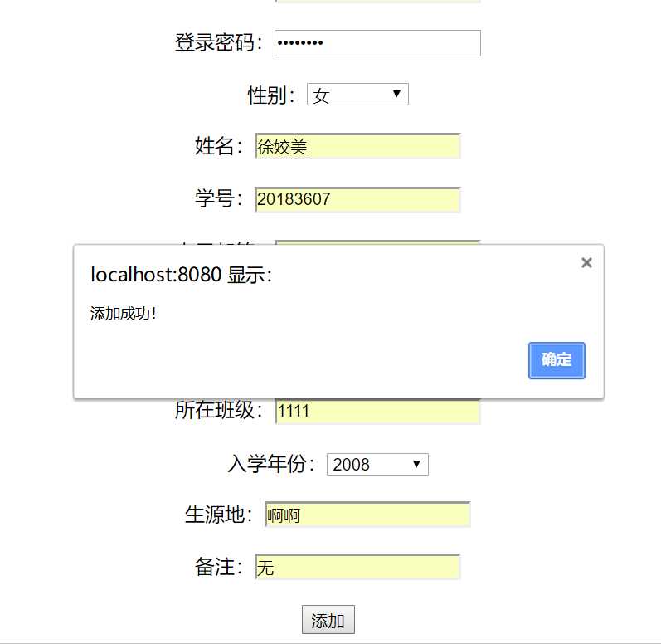This screenshot has height=644, width=661.
Task: Focus the 登录密码 password field
Action: [377, 43]
